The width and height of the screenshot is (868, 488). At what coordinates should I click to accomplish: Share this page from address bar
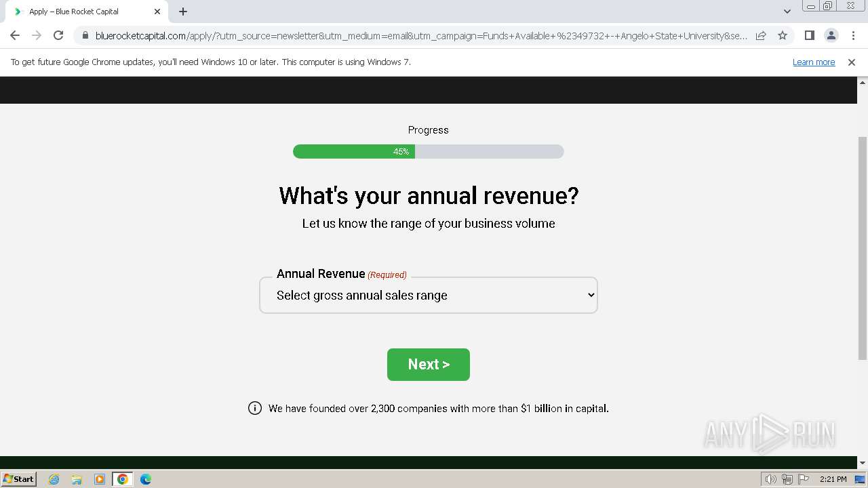tap(761, 35)
